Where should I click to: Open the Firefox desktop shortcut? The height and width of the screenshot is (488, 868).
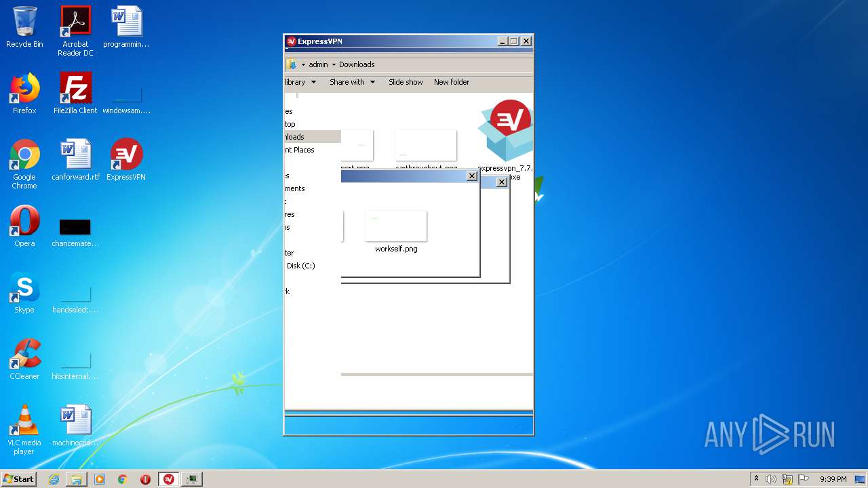point(24,94)
